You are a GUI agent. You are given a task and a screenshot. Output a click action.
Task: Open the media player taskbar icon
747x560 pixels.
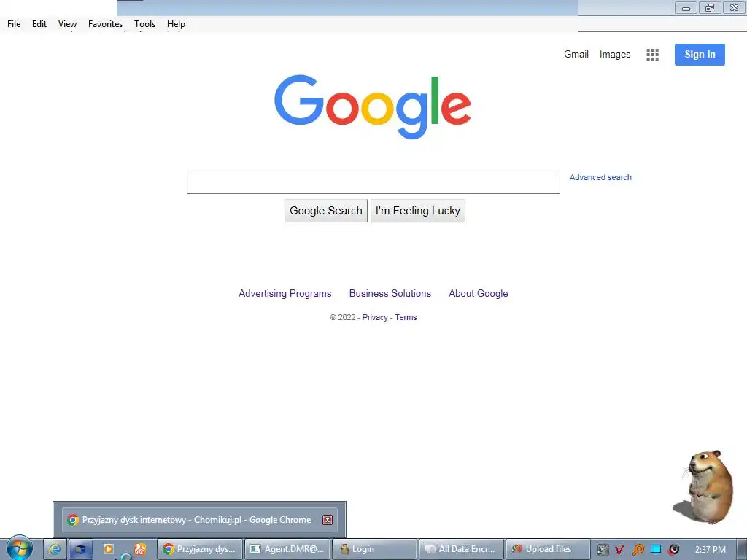pos(109,549)
